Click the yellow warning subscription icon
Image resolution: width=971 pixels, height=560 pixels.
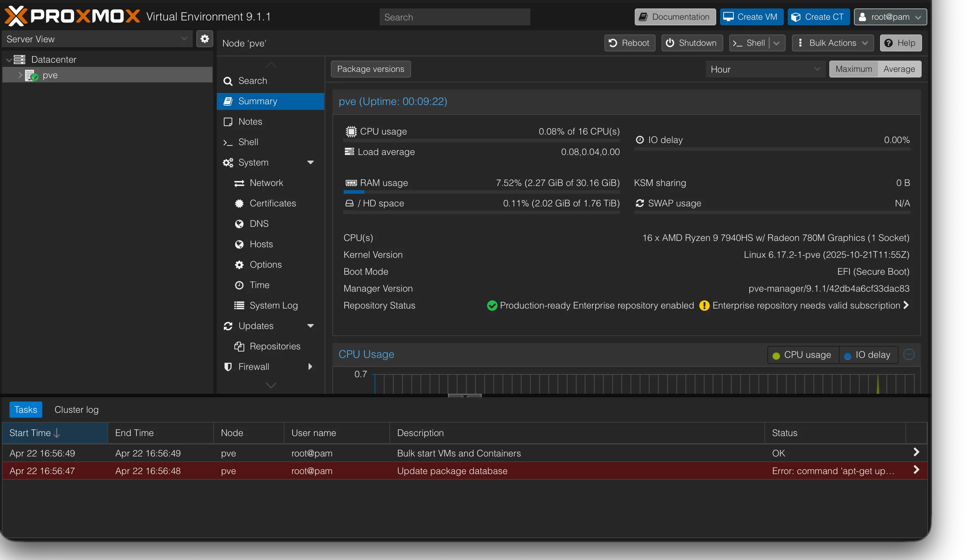704,305
